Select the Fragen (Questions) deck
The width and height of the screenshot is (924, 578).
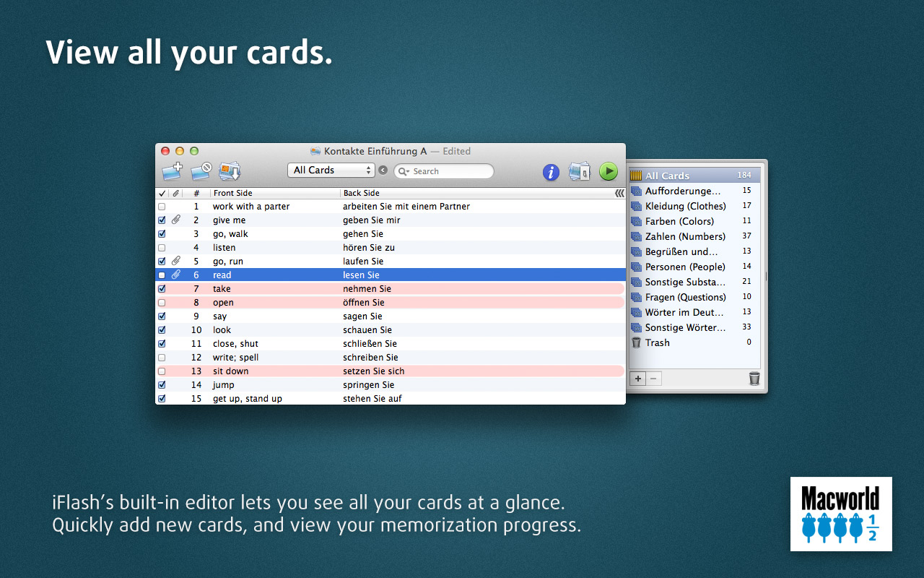pyautogui.click(x=694, y=297)
